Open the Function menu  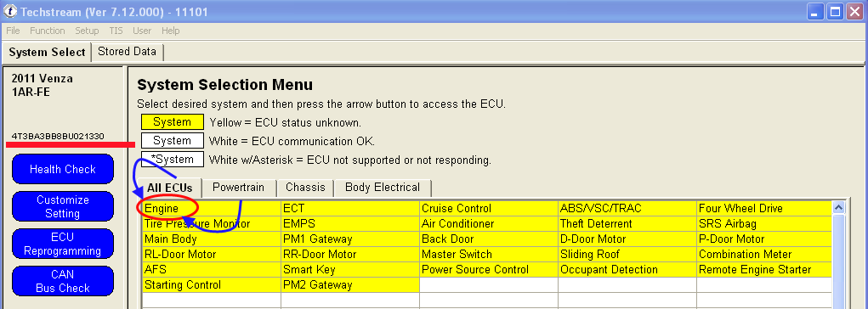tap(48, 31)
